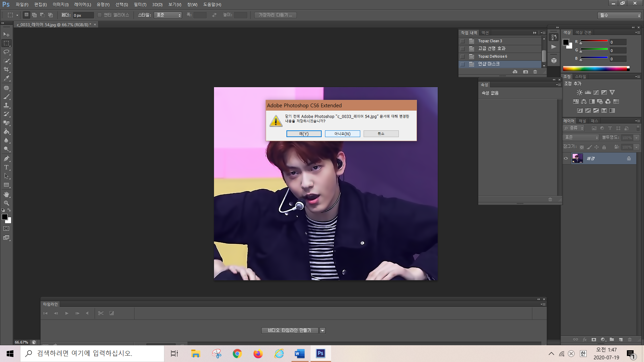Select the Horizontal Type tool

6,167
